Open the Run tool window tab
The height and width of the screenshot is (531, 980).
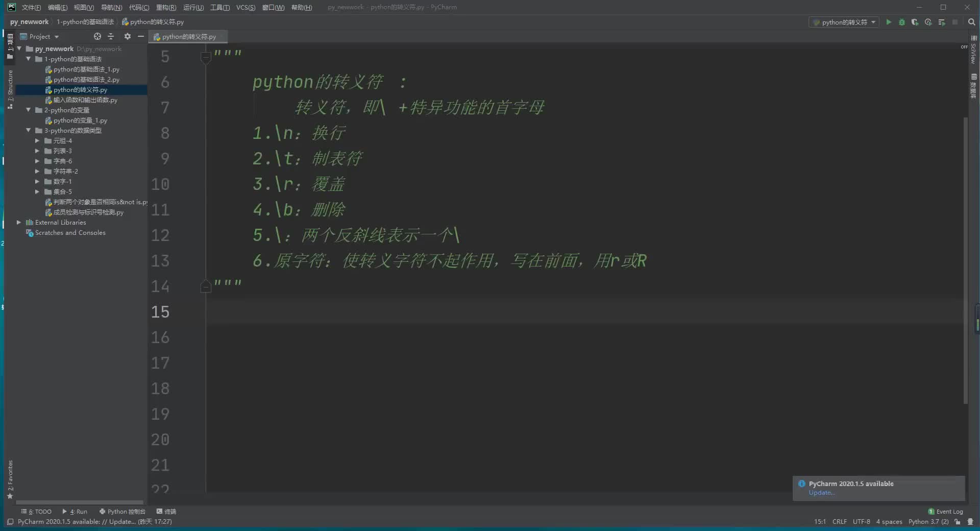pos(75,511)
